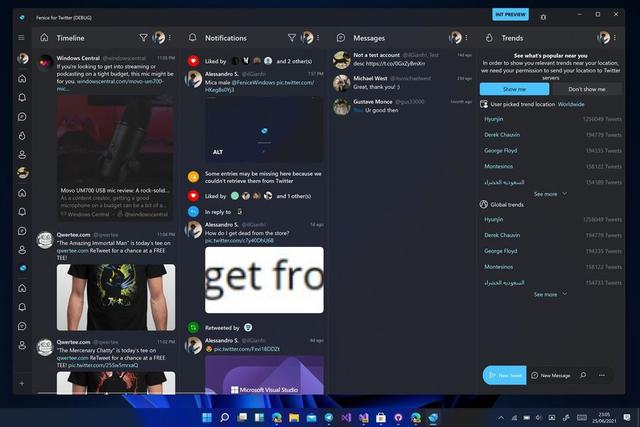Viewport: 640px width, 427px height.
Task: Click the Worldwide trend location link
Action: point(571,104)
